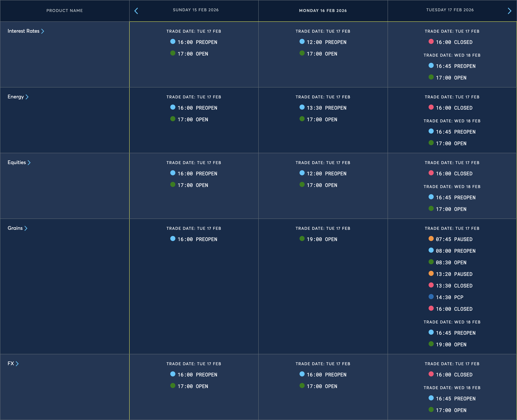The width and height of the screenshot is (517, 420).
Task: Click the Grains chevron arrow
Action: 26,228
